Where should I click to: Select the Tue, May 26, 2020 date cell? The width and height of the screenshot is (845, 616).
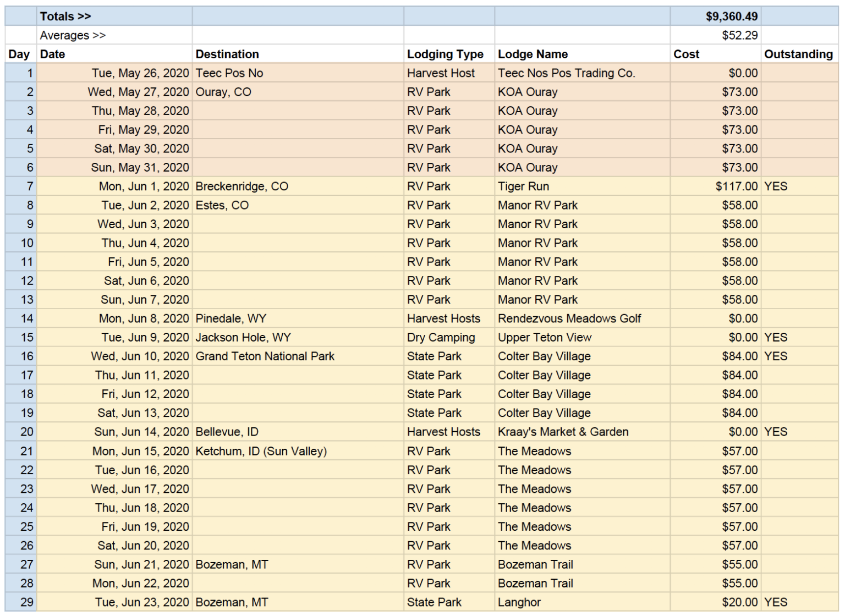point(140,73)
